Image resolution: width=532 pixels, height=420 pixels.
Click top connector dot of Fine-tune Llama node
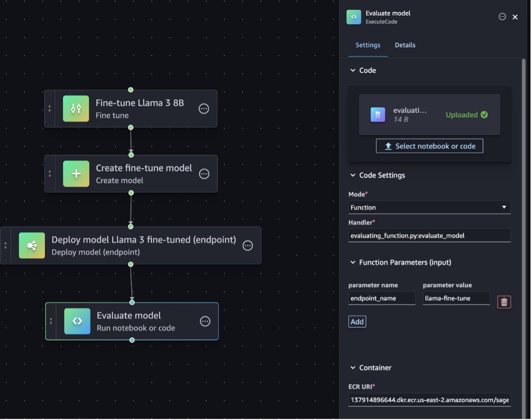tap(131, 90)
